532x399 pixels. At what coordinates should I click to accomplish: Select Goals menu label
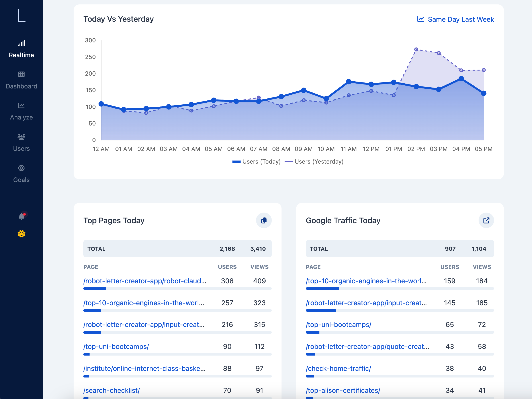tap(22, 180)
